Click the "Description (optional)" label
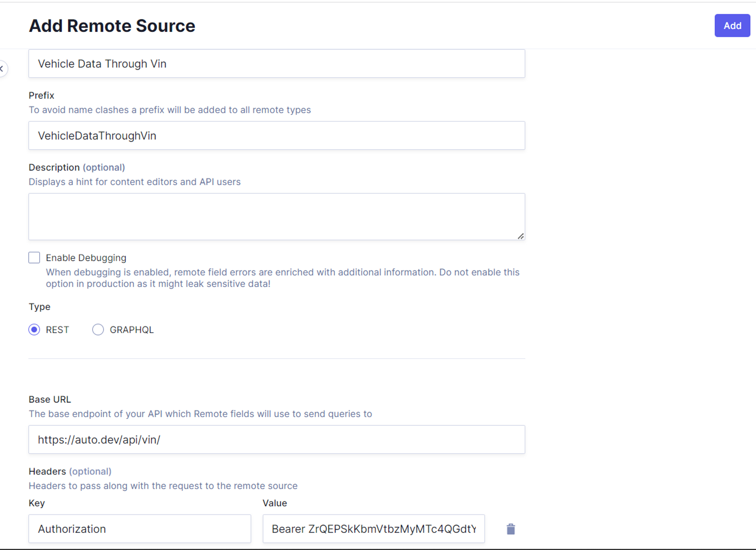The image size is (756, 550). pos(77,167)
